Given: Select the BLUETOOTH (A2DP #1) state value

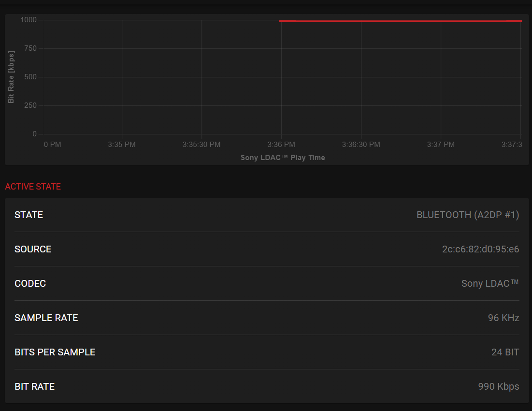Looking at the screenshot, I should (468, 215).
